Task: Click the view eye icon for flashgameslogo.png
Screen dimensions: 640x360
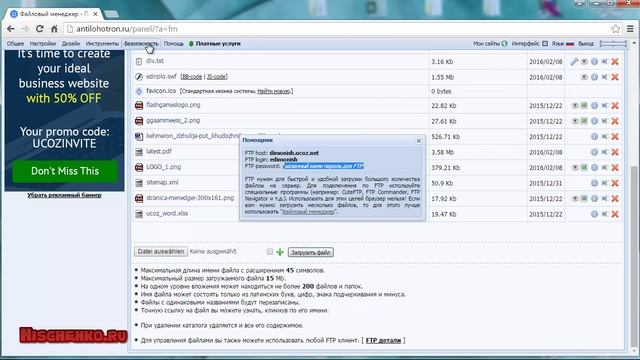Action: tap(575, 106)
